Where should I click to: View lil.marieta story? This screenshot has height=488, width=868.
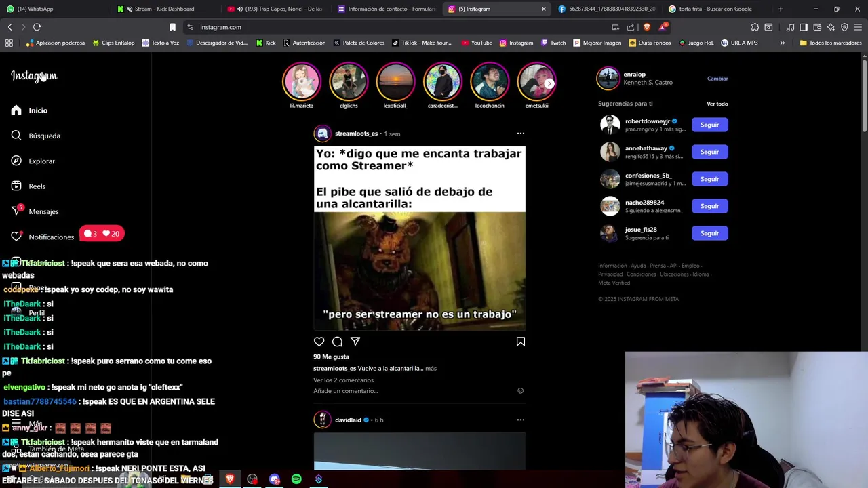(x=302, y=81)
